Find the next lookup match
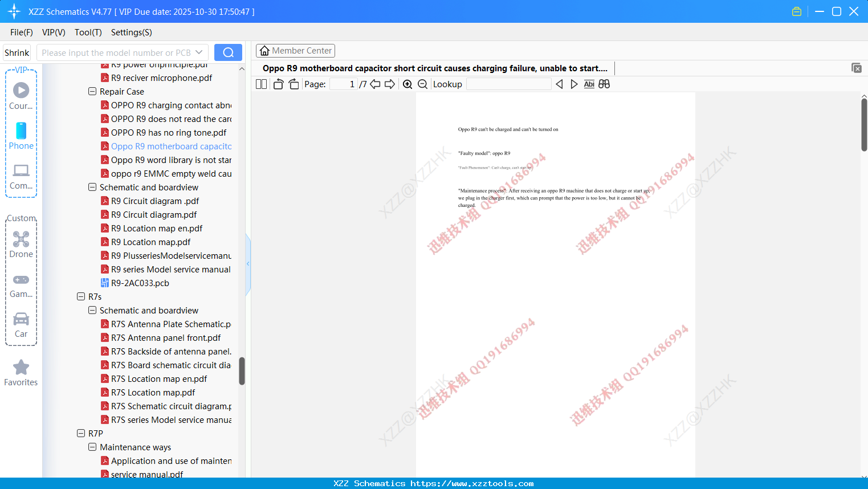The height and width of the screenshot is (489, 868). [574, 84]
